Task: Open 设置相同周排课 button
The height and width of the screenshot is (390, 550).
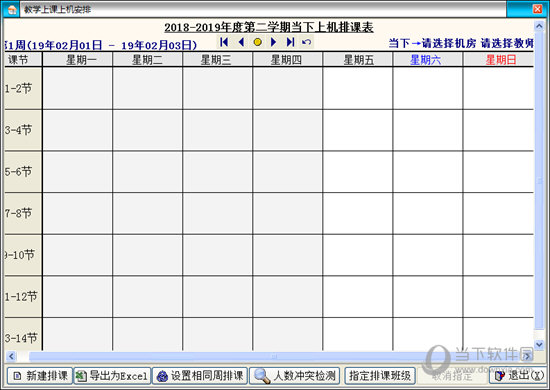Action: (x=200, y=376)
